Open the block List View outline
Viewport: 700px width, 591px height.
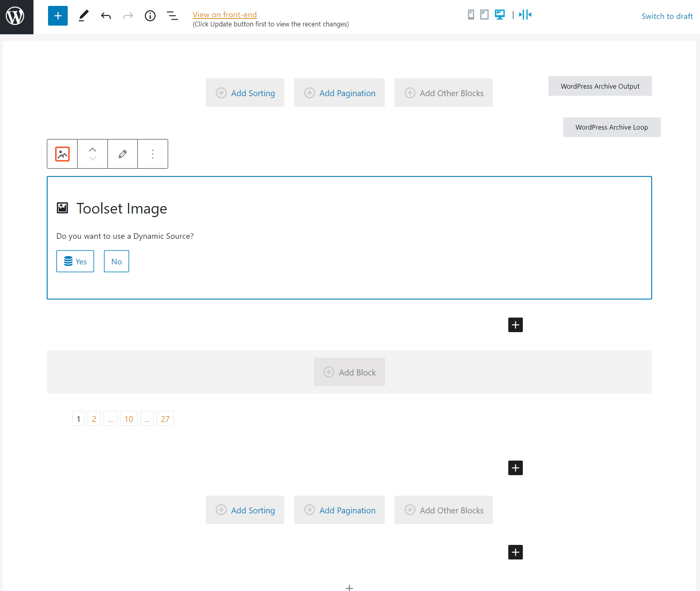point(172,16)
